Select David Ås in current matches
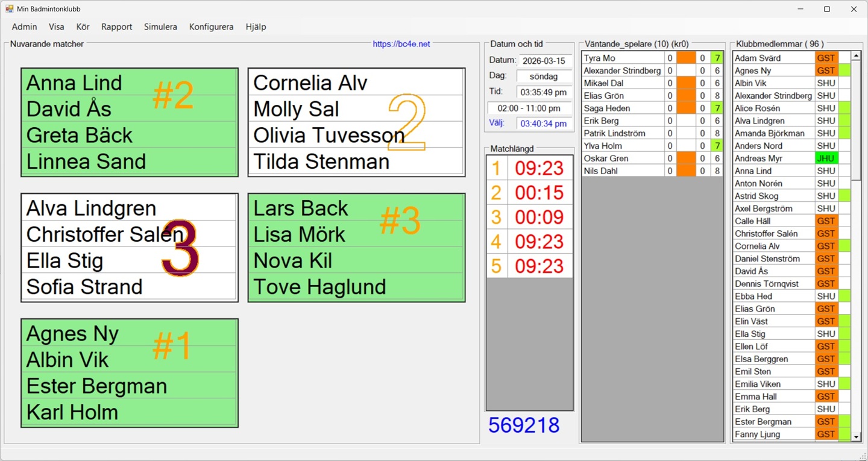The width and height of the screenshot is (868, 461). click(x=130, y=109)
